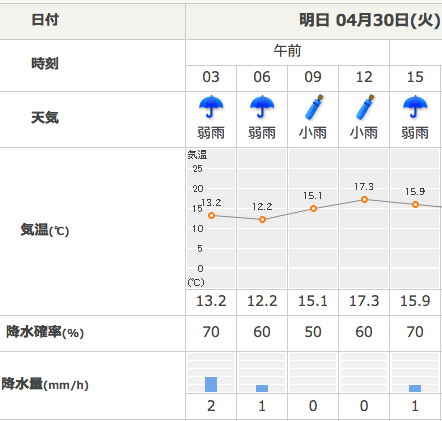The image size is (442, 421).
Task: Click the 70 percent probability cell at 03
Action: click(x=211, y=332)
